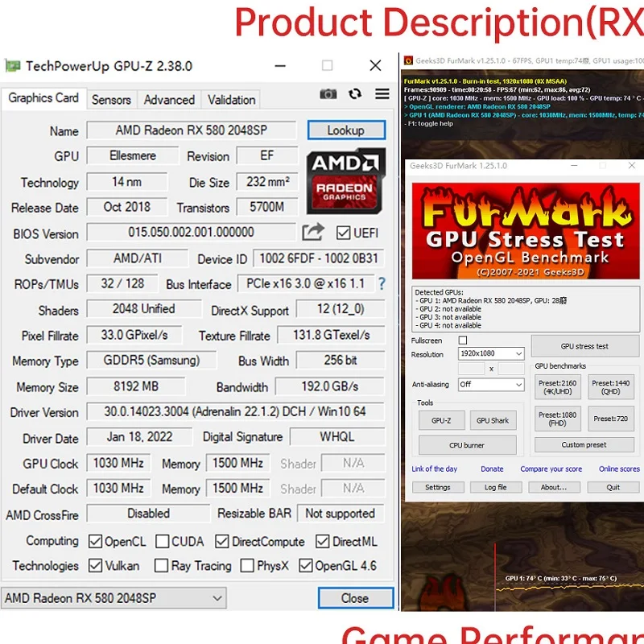Open the FurMark Resolution dropdown
Viewport: 644px width, 644px height.
coord(491,353)
